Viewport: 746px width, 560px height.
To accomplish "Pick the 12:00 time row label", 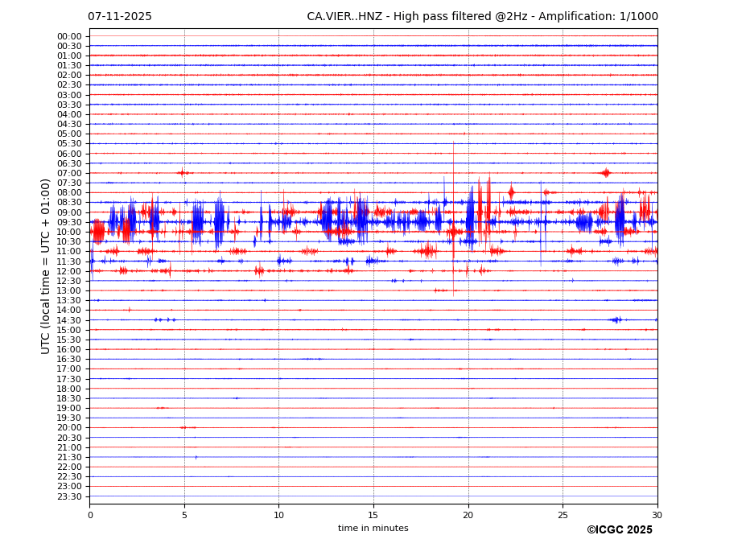I will [x=69, y=271].
